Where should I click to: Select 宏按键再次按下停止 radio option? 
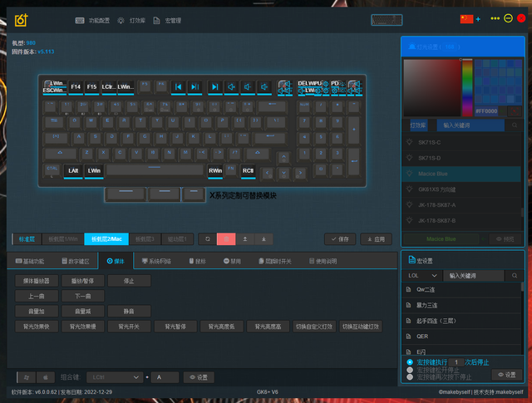click(410, 377)
